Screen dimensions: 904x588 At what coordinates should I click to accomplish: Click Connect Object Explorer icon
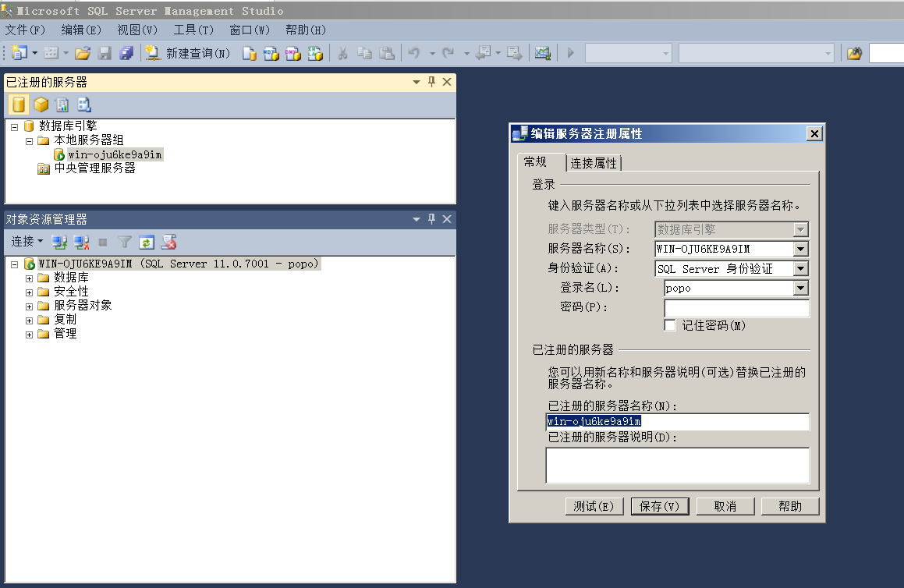pos(59,242)
